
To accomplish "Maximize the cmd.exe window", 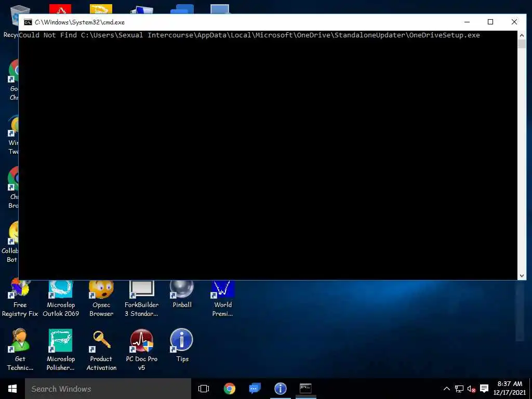I will (x=490, y=22).
